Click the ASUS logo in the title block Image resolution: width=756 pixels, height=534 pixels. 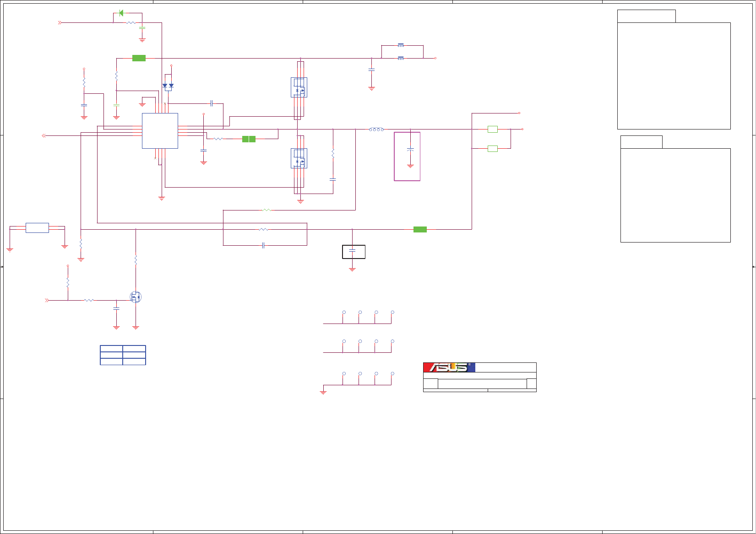coord(449,367)
